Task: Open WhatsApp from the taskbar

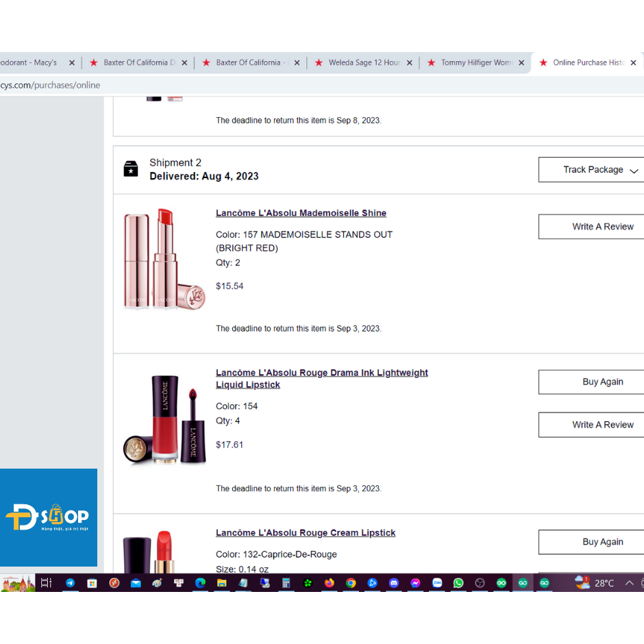Action: pos(458,583)
